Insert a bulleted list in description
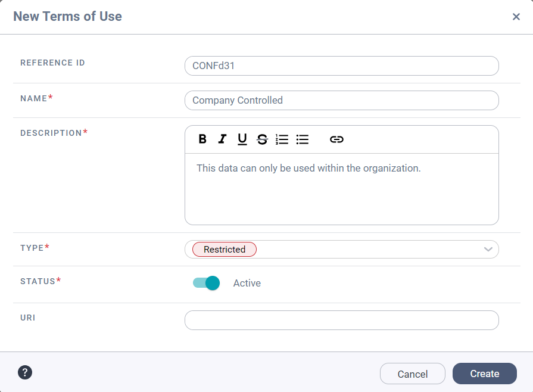 [x=302, y=139]
